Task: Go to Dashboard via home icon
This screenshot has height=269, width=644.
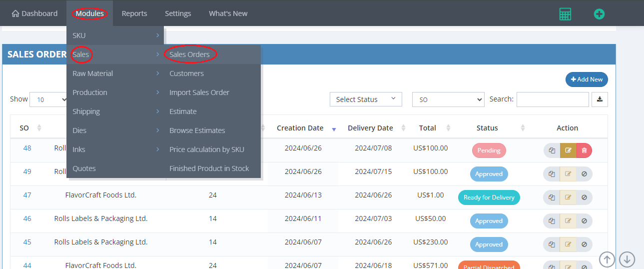Action: coord(15,13)
